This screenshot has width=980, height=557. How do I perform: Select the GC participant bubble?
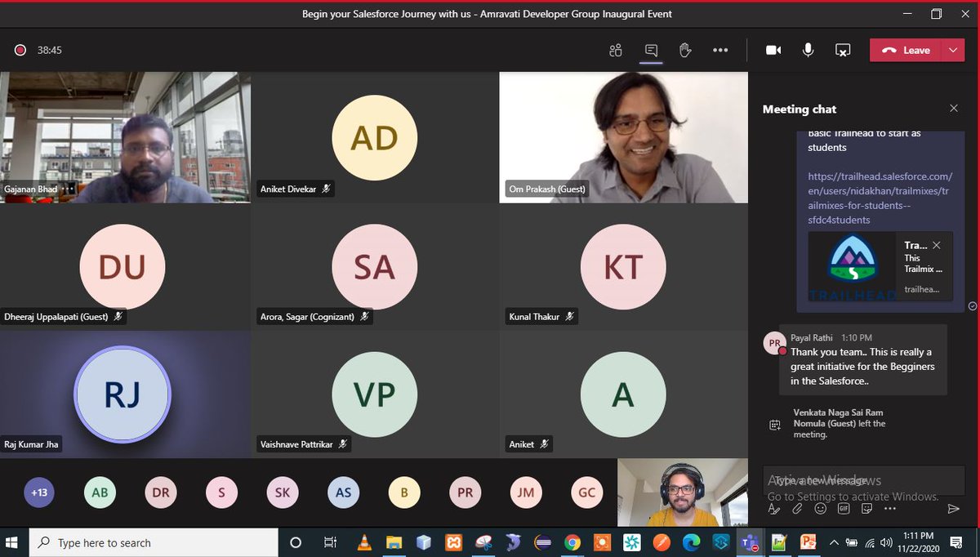tap(587, 492)
